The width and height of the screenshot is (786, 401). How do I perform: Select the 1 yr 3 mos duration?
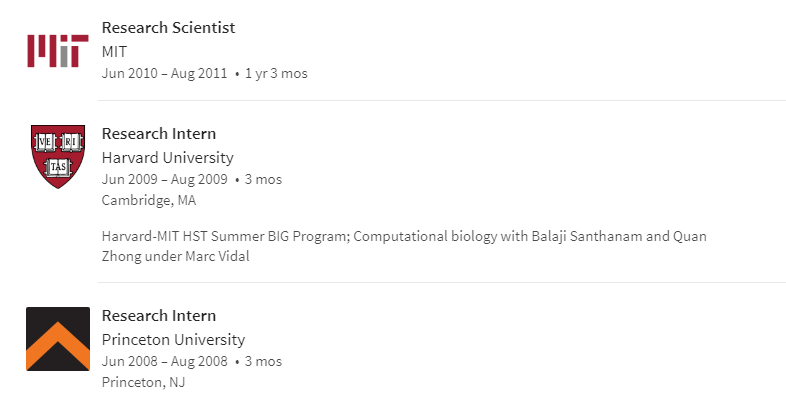pos(276,73)
